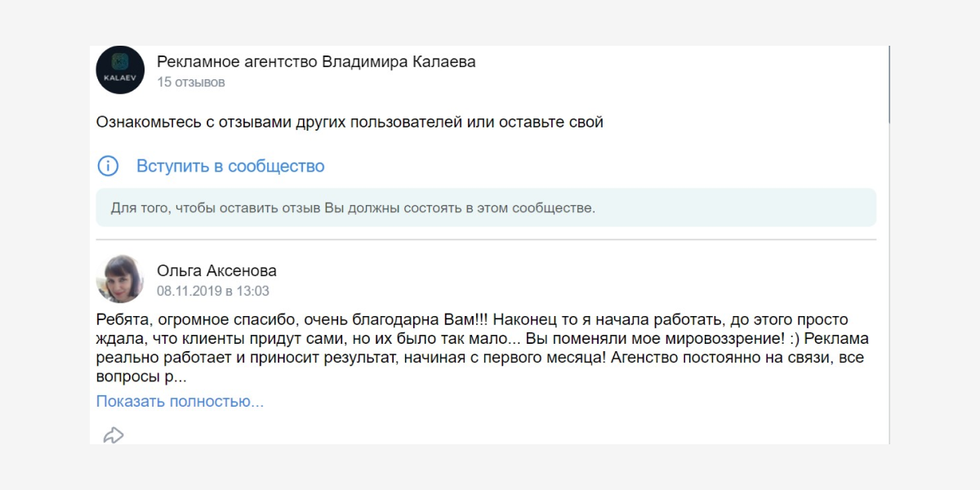Click the review date 08.11.2019 в 13:03
980x490 pixels.
(x=212, y=291)
